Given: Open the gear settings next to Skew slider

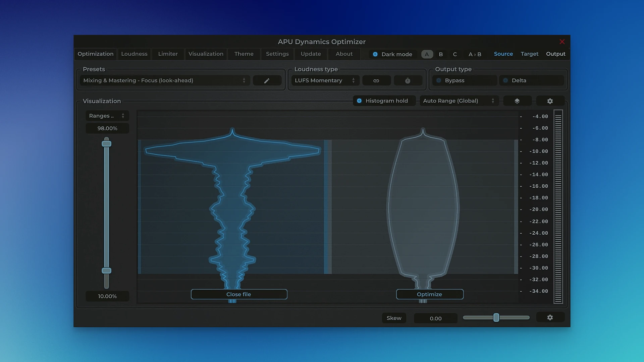Looking at the screenshot, I should [x=550, y=317].
